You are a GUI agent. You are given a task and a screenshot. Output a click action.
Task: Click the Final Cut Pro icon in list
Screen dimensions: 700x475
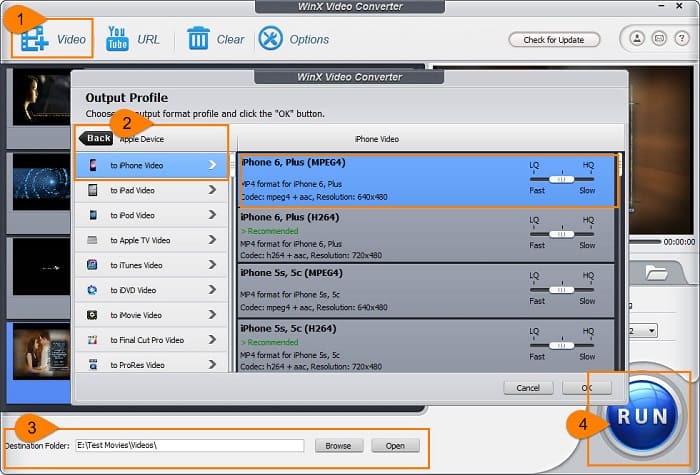point(92,340)
